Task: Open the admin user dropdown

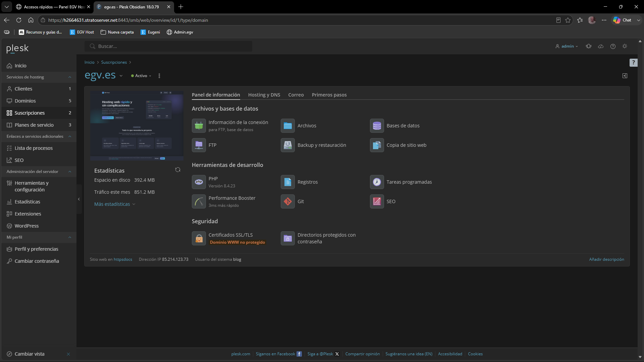Action: click(567, 46)
